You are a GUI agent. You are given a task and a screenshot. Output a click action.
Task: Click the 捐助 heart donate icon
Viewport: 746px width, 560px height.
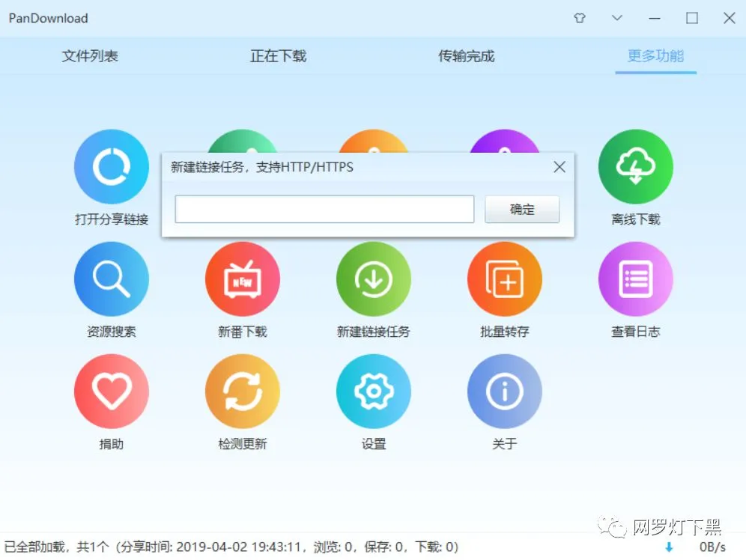click(x=112, y=392)
